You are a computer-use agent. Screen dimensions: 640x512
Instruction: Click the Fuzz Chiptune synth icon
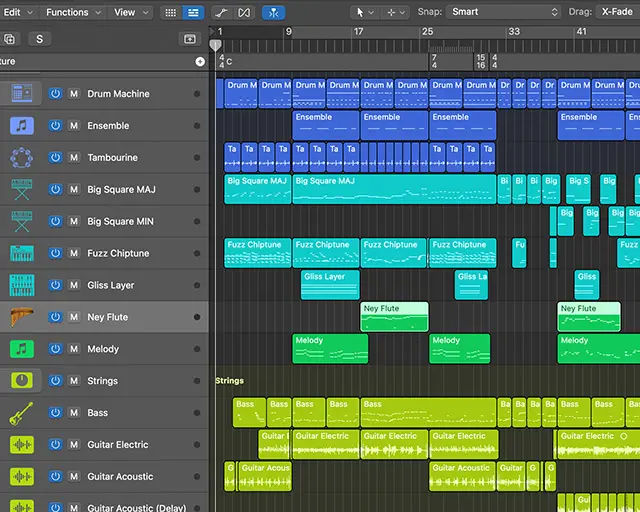click(x=21, y=253)
